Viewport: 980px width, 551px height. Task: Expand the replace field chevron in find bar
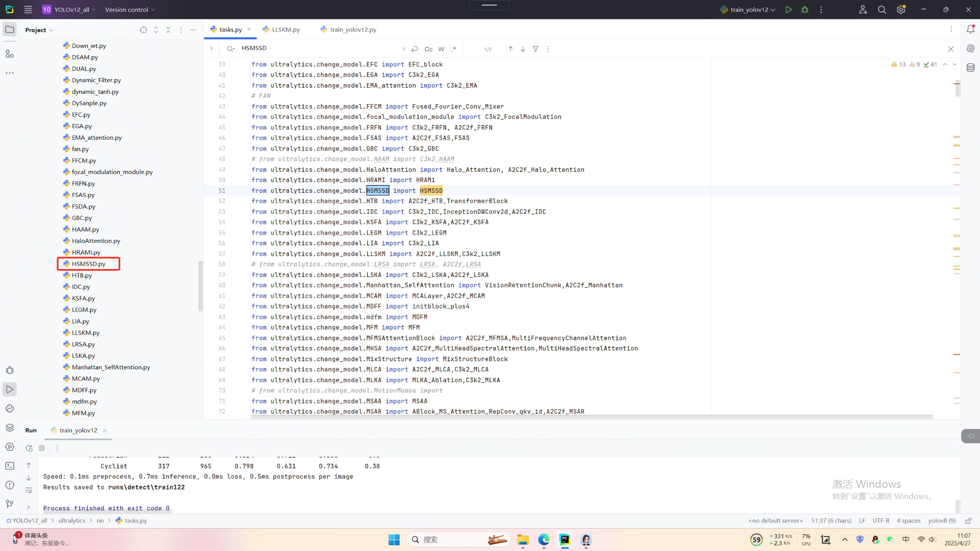(211, 48)
